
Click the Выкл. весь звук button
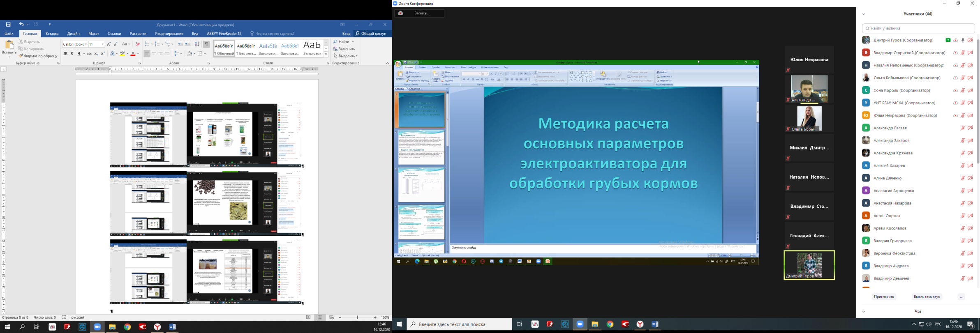pyautogui.click(x=927, y=296)
